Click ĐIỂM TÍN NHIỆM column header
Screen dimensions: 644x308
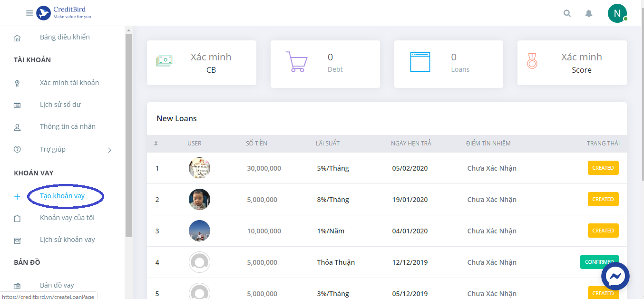point(488,143)
